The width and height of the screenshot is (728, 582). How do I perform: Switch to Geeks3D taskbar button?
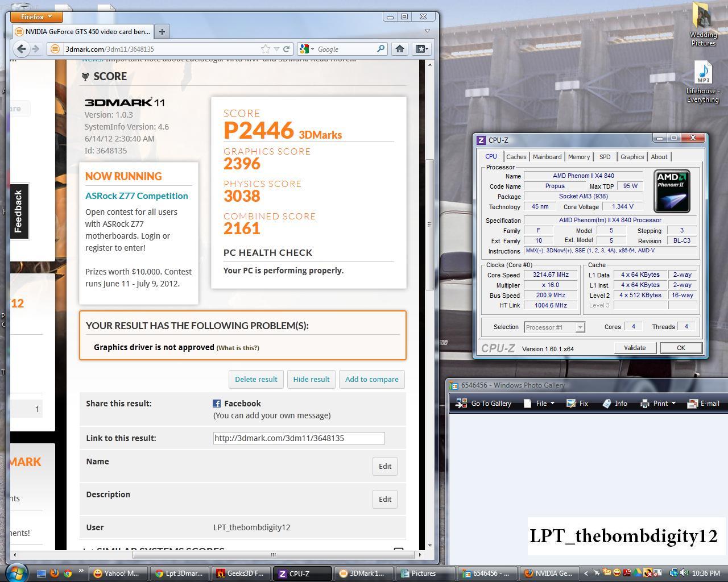point(241,573)
